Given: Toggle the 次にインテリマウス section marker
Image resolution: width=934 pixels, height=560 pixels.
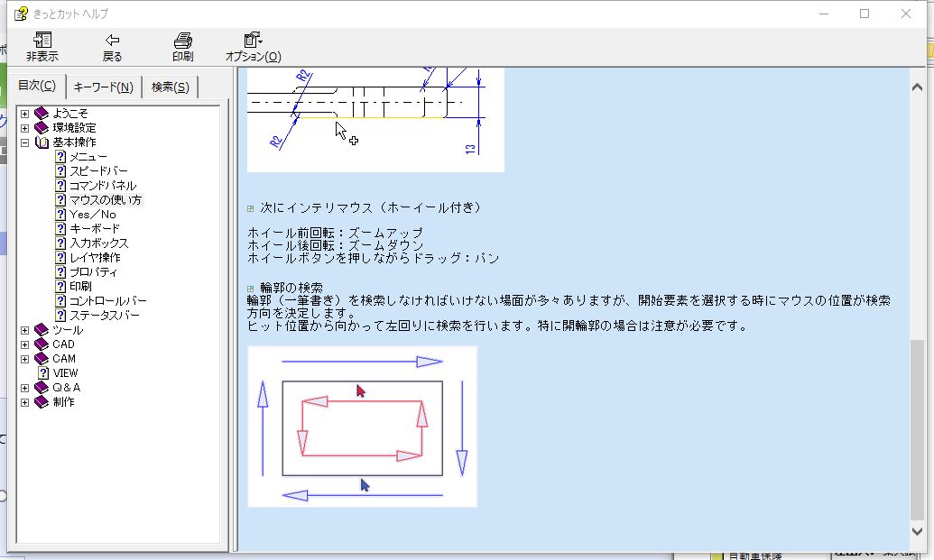Looking at the screenshot, I should pos(250,209).
